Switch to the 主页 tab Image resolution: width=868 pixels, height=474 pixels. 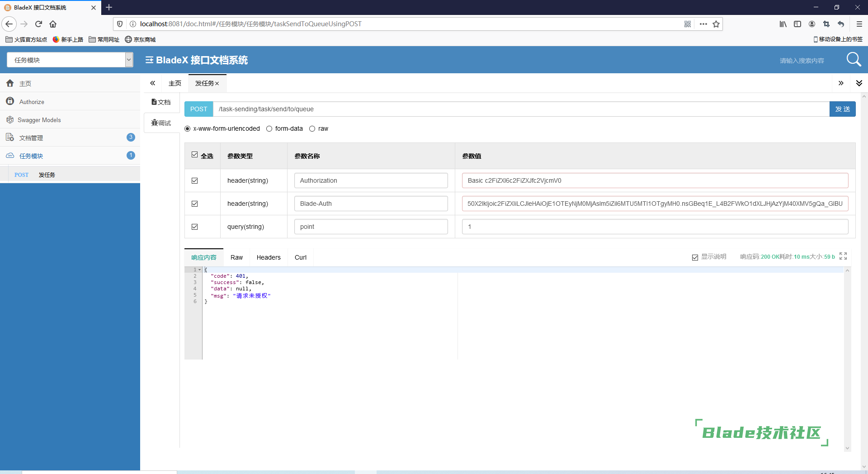175,83
